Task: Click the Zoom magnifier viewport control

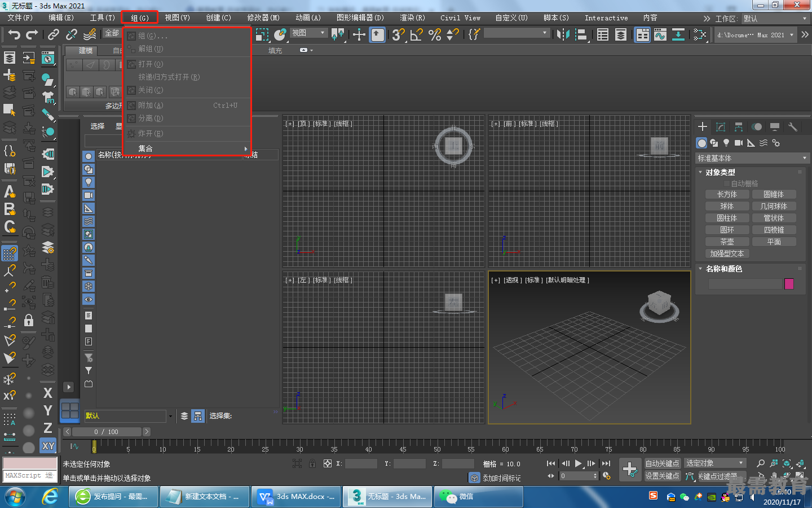Action: (761, 463)
